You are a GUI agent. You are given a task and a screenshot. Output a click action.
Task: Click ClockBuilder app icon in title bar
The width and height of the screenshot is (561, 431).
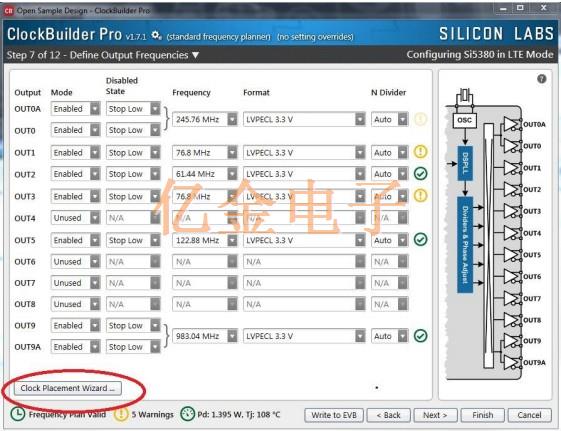[8, 11]
